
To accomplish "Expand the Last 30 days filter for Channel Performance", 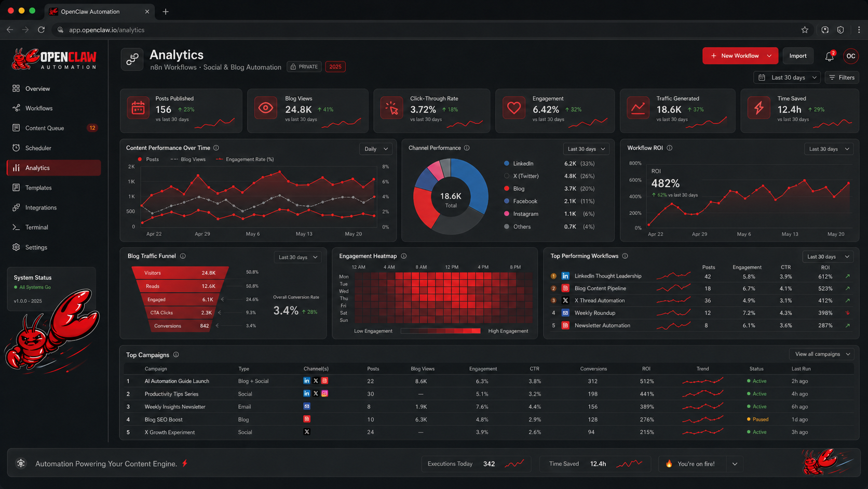I will [586, 149].
